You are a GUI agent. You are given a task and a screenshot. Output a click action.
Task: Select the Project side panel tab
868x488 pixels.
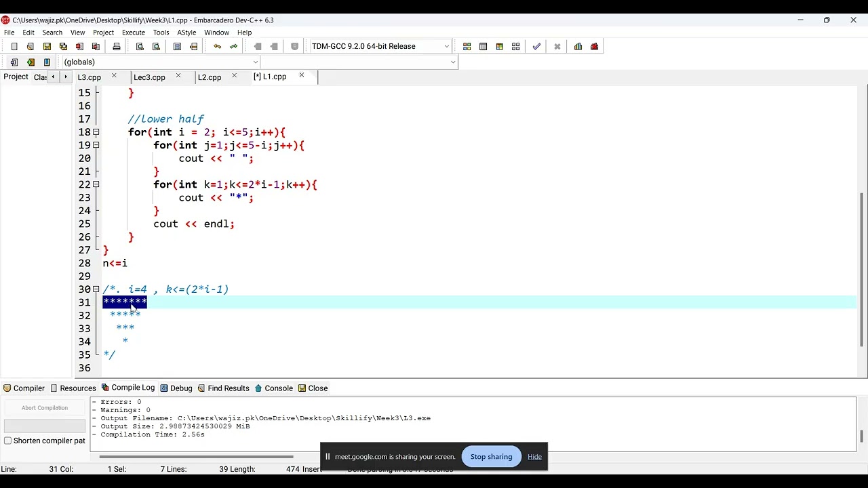tap(16, 77)
